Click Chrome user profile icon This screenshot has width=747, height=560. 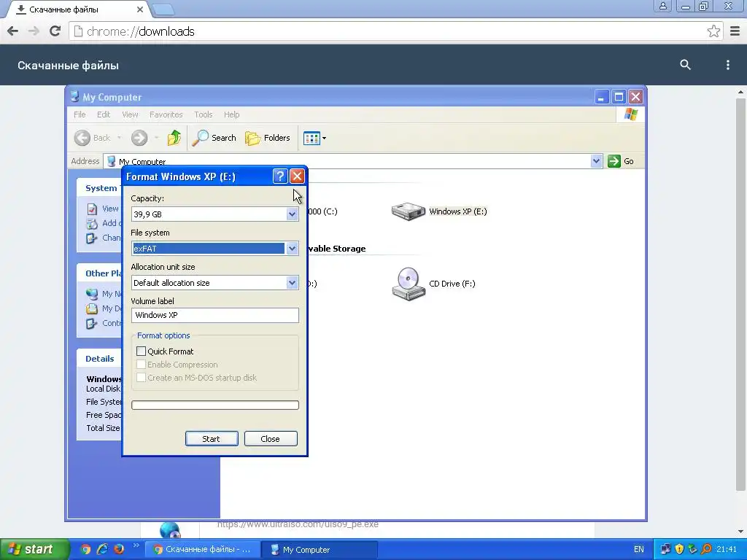pyautogui.click(x=662, y=6)
